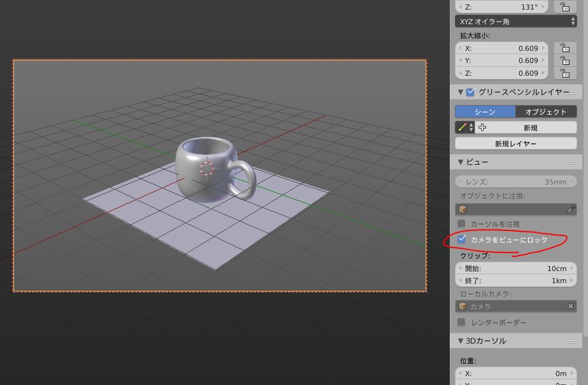Enable レンダーボーダー checkbox

(x=462, y=322)
